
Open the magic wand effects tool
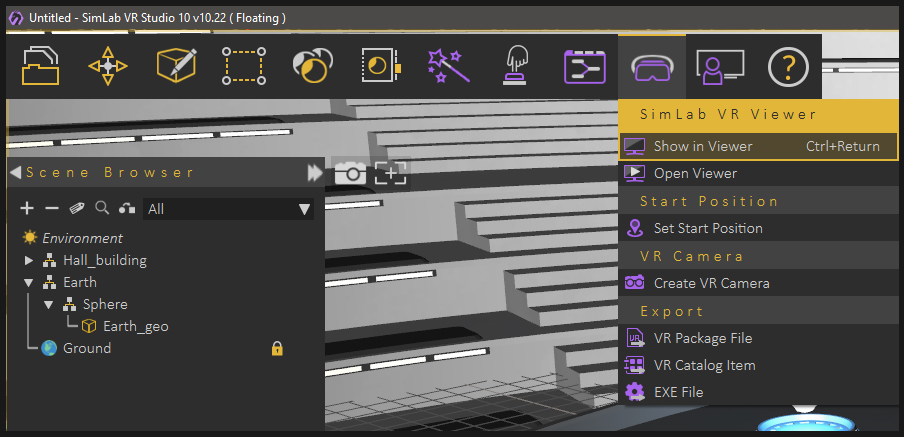tap(448, 66)
